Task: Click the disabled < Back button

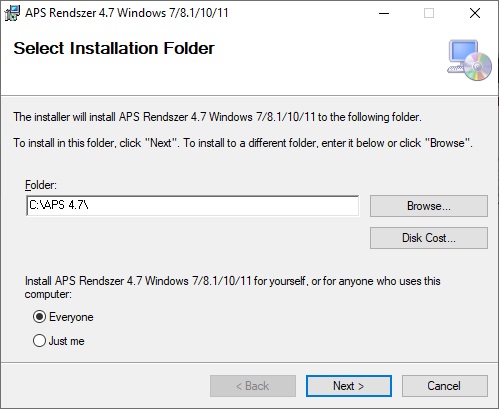Action: [253, 386]
